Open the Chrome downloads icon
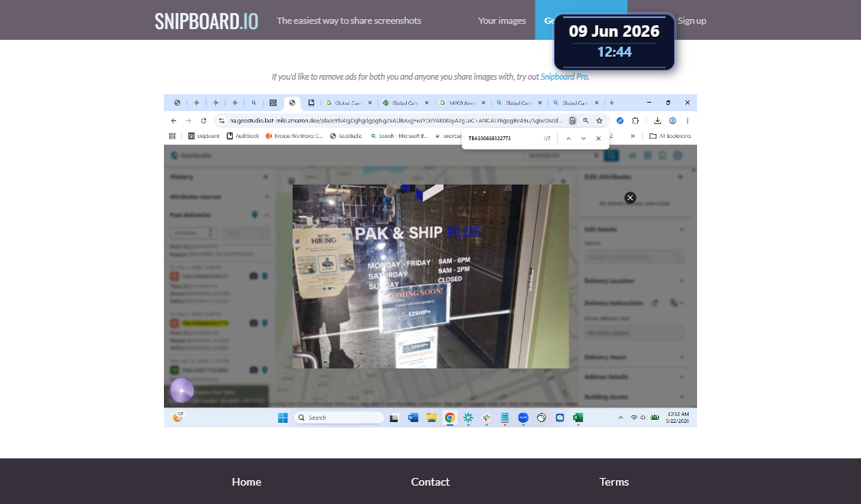 tap(657, 121)
